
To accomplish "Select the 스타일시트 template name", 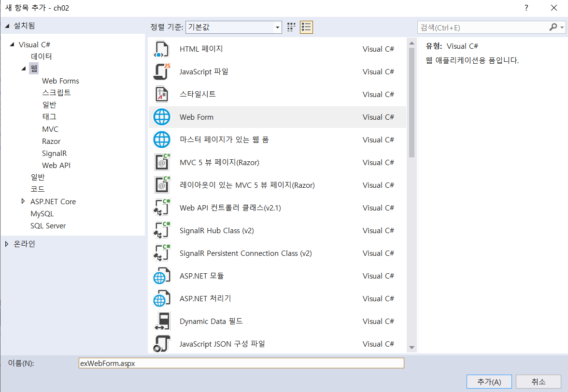I will tap(198, 94).
